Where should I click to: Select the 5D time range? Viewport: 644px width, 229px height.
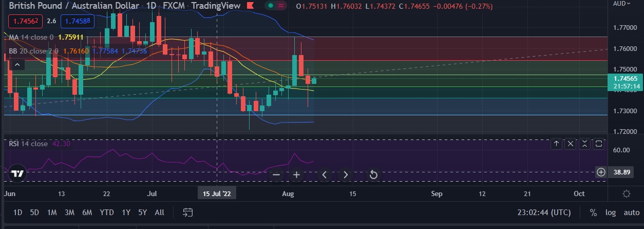[34, 213]
